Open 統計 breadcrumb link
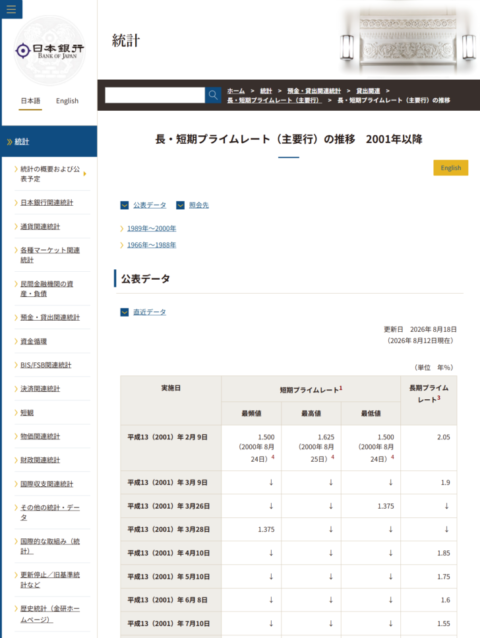This screenshot has height=638, width=480. [x=266, y=91]
